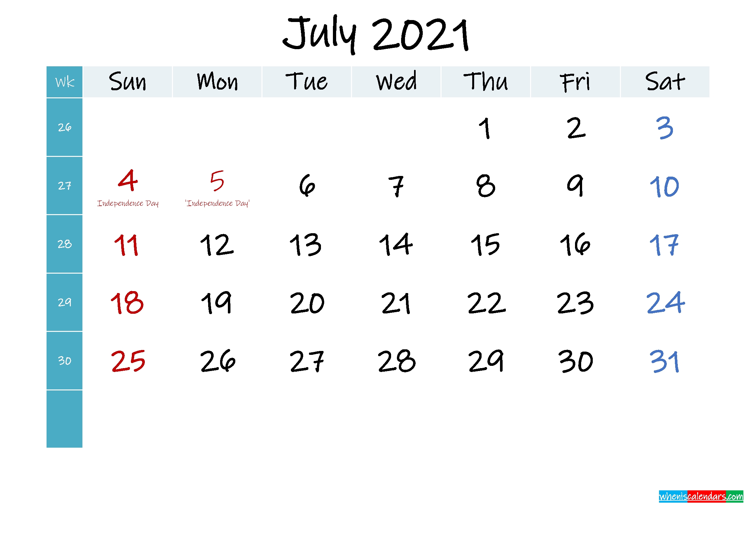Select week number 29 label
The width and height of the screenshot is (756, 535).
(x=62, y=303)
